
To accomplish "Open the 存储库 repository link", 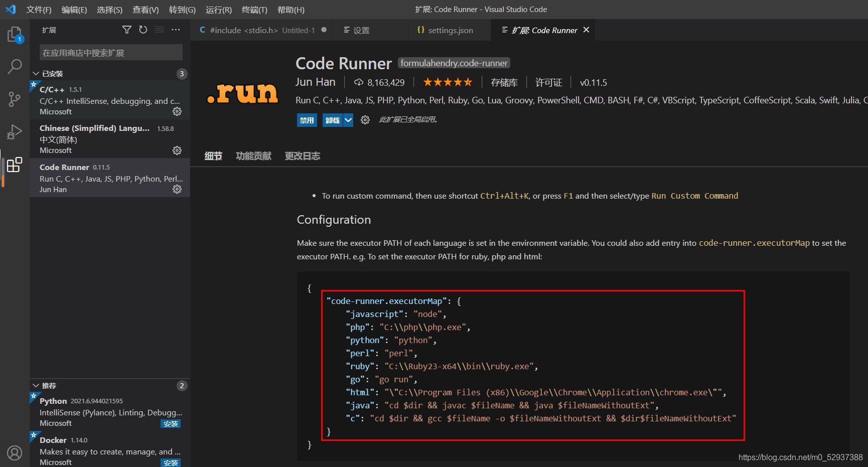I will (504, 82).
